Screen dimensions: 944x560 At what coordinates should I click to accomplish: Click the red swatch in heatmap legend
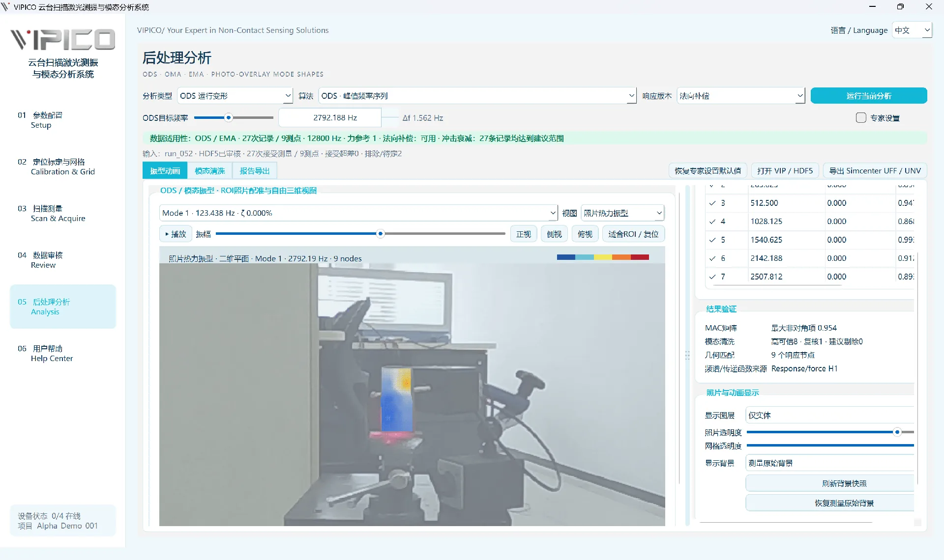coord(640,257)
